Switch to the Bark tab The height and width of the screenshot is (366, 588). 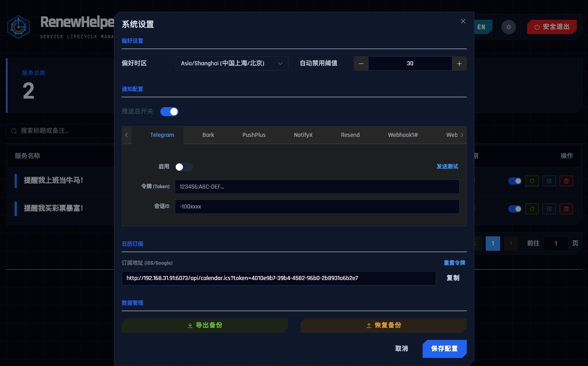tap(208, 135)
